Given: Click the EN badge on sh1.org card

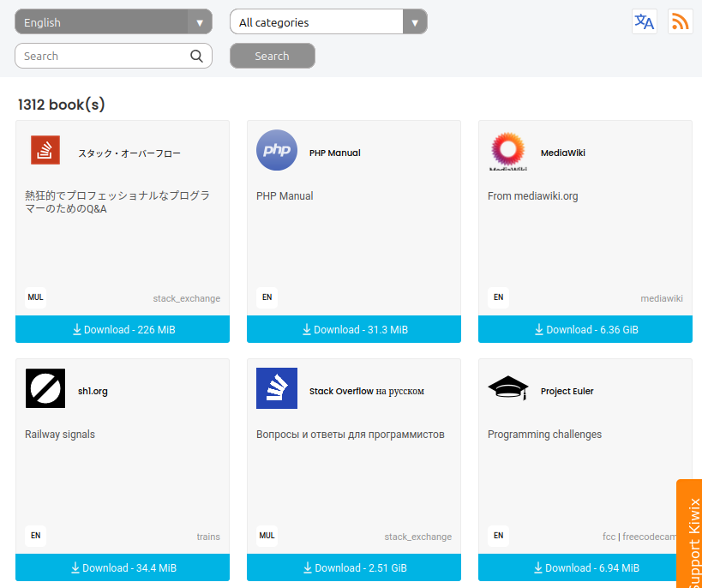Looking at the screenshot, I should pyautogui.click(x=35, y=536).
